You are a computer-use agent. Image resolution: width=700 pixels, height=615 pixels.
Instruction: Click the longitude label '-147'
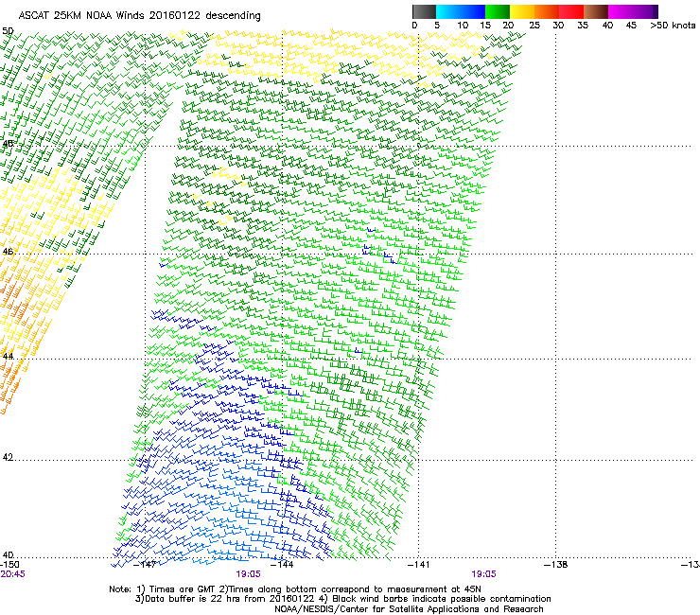pos(146,565)
